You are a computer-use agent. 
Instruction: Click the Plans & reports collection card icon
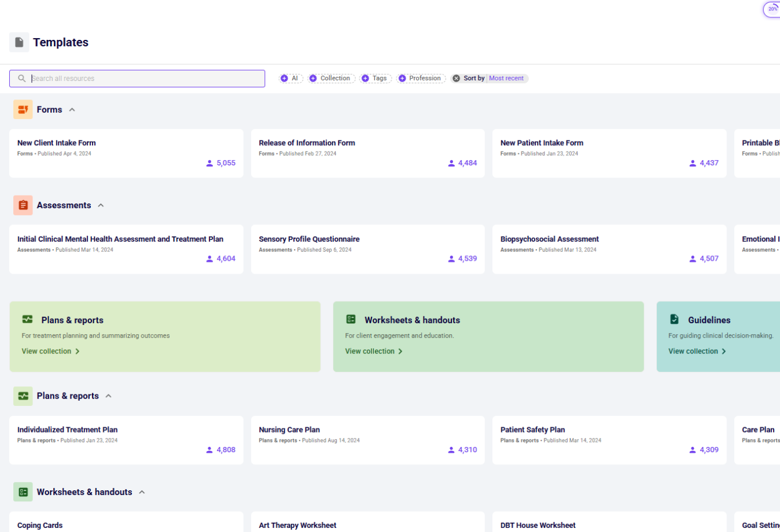point(27,319)
